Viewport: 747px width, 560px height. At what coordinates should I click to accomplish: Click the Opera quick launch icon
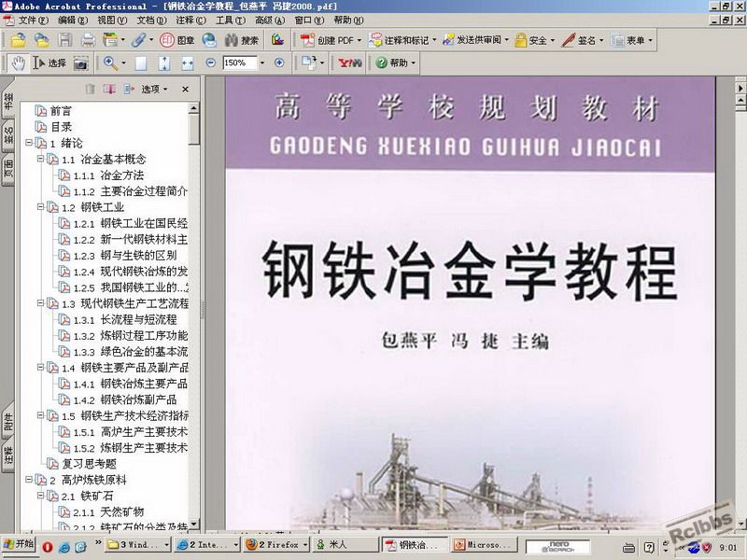click(48, 547)
